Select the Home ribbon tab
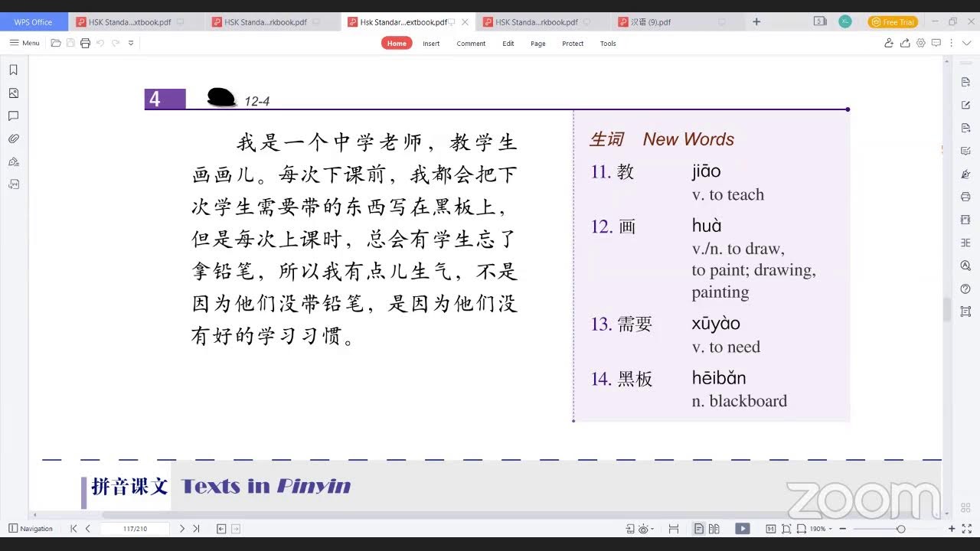The width and height of the screenshot is (980, 551). pos(397,43)
